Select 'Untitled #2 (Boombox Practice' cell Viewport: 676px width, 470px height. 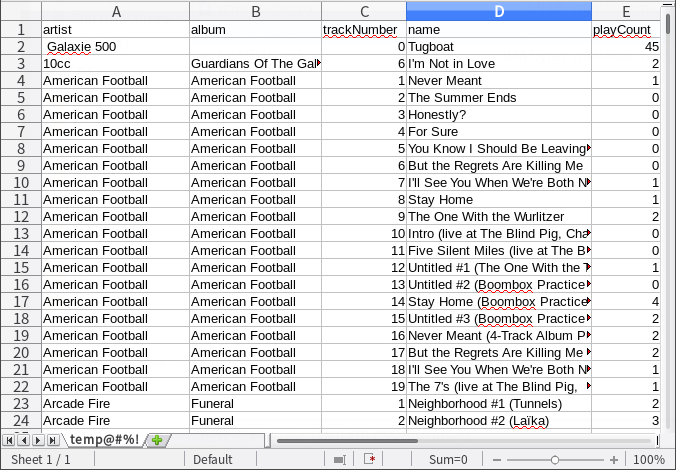coord(499,285)
